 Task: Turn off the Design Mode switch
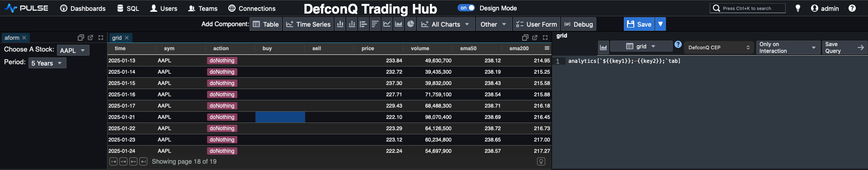(466, 8)
